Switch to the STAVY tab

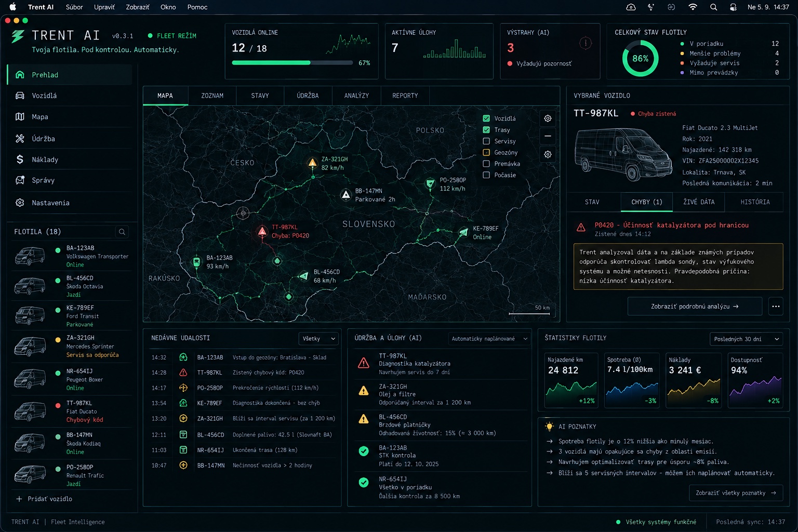pyautogui.click(x=260, y=96)
